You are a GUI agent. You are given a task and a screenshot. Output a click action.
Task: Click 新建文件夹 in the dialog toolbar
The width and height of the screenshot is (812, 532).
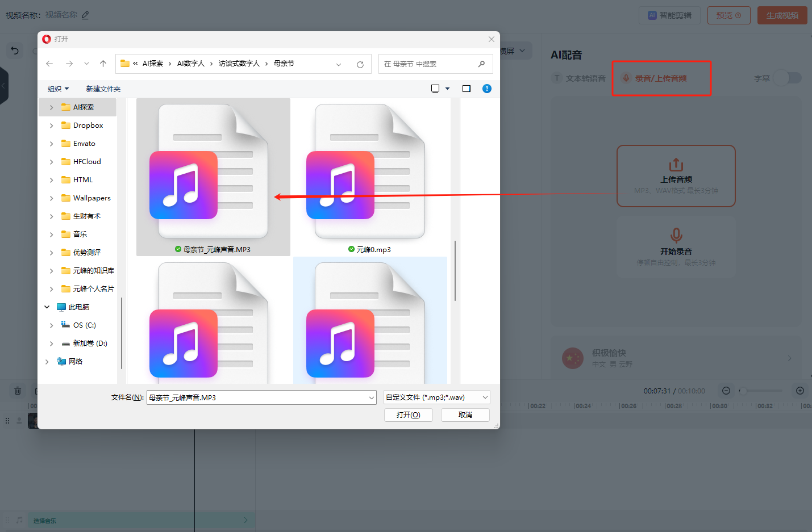coord(103,89)
